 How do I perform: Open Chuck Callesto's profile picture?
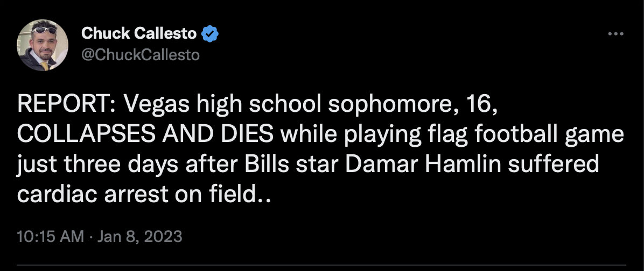[x=43, y=45]
